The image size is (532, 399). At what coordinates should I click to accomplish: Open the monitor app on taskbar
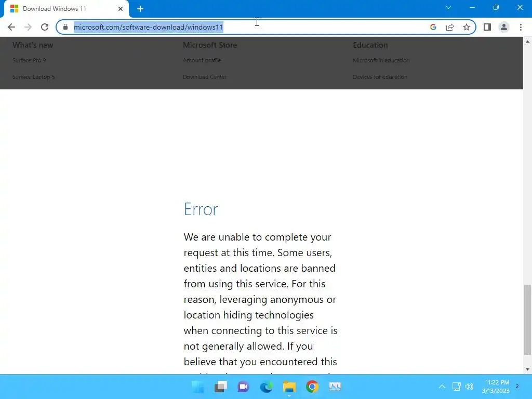[335, 387]
